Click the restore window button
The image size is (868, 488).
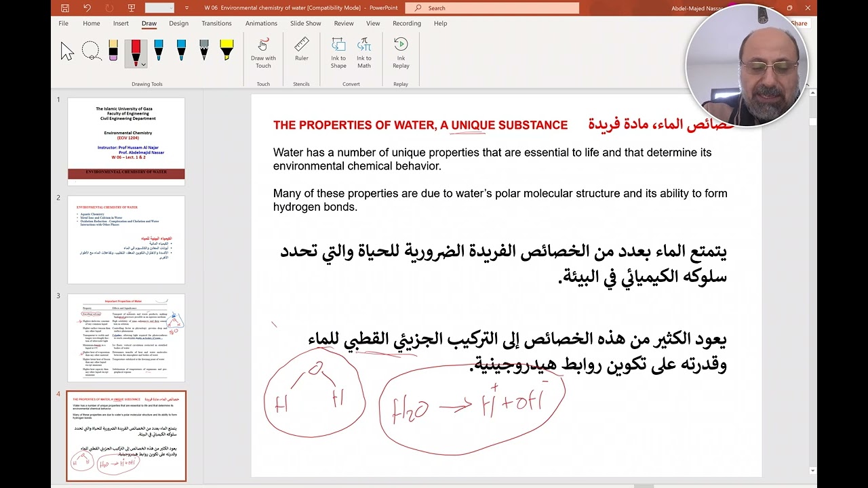coord(789,8)
